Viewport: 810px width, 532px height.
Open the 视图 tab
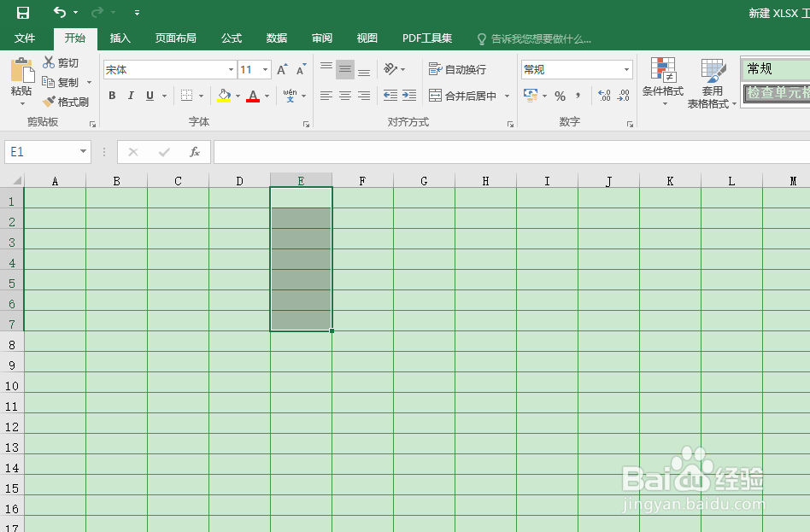point(367,38)
